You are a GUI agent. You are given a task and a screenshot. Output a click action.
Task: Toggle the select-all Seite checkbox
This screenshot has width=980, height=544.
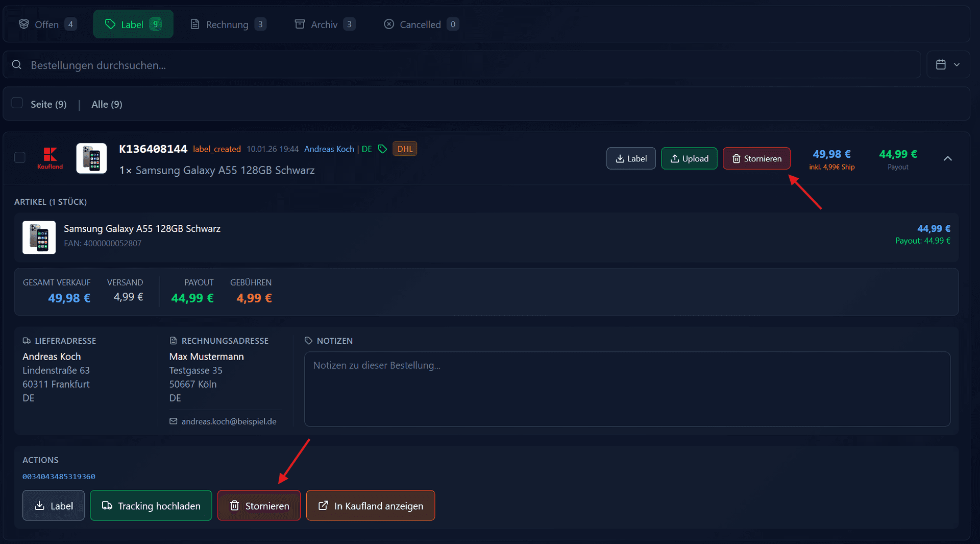tap(17, 103)
